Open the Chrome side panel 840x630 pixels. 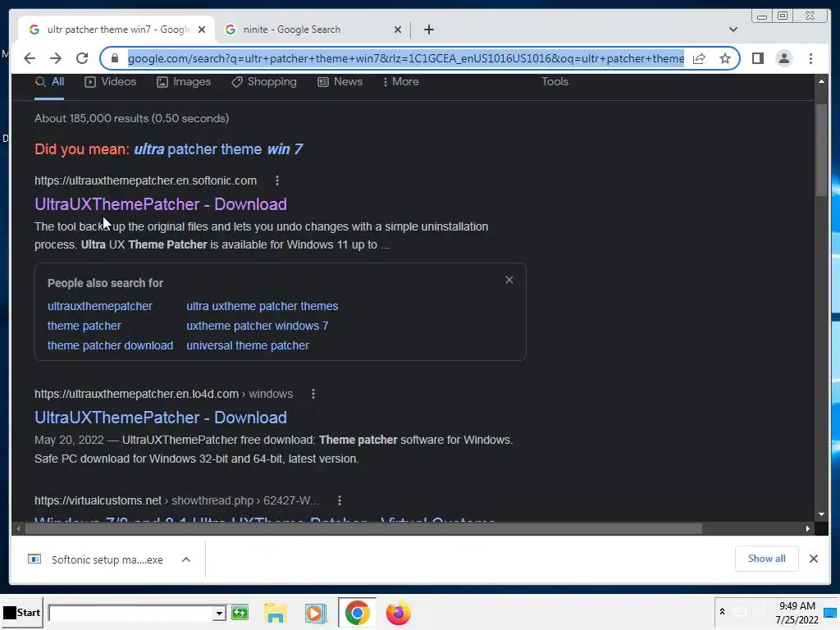coord(757,58)
